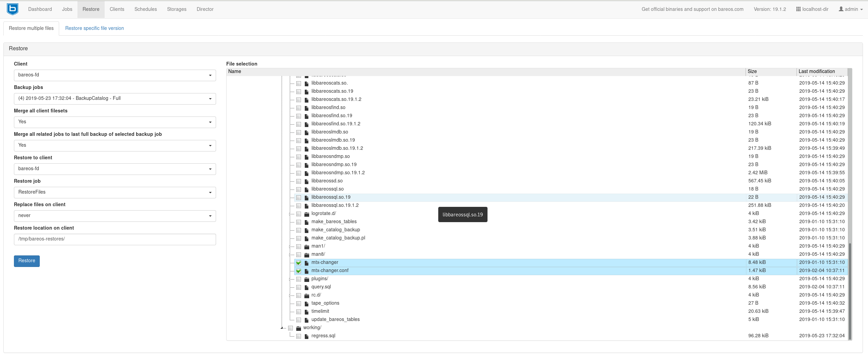Image resolution: width=868 pixels, height=358 pixels.
Task: Click the file icon beside query.sql
Action: (306, 287)
